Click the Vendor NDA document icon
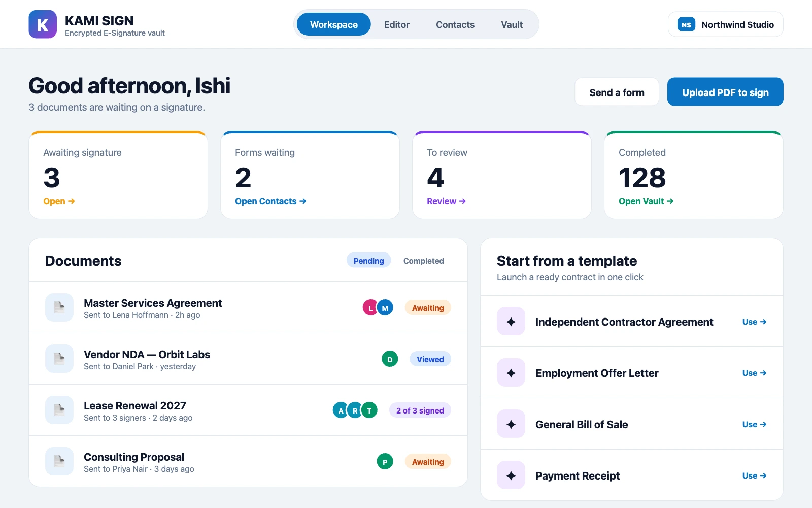This screenshot has height=508, width=812. point(59,359)
